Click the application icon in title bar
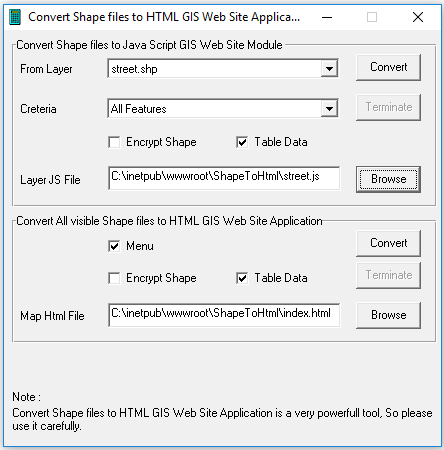444x450 pixels. tap(15, 17)
